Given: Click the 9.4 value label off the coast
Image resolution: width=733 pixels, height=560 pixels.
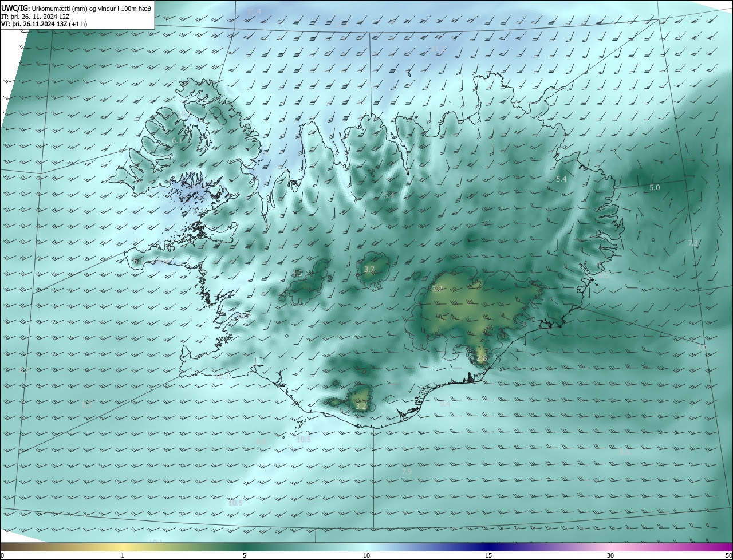Looking at the screenshot, I should [x=445, y=404].
